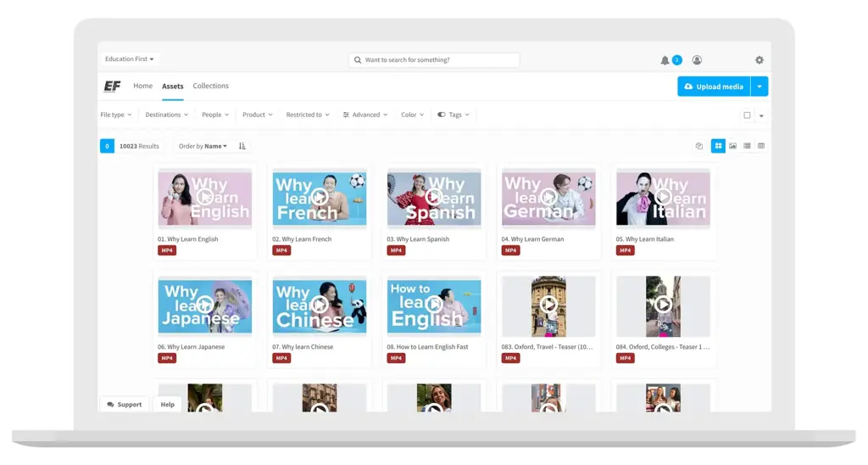Switch to list view icon
868x465 pixels.
(x=747, y=146)
